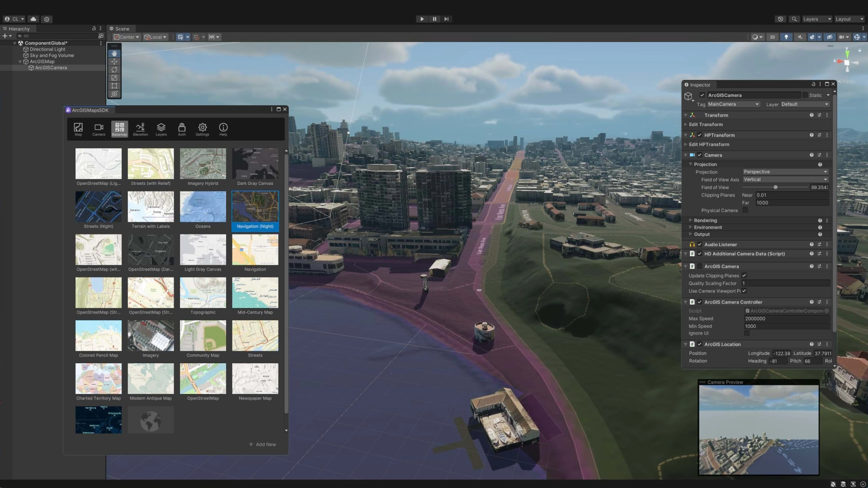Open the Help info icon in ArcGISMapsSDK

(x=223, y=129)
